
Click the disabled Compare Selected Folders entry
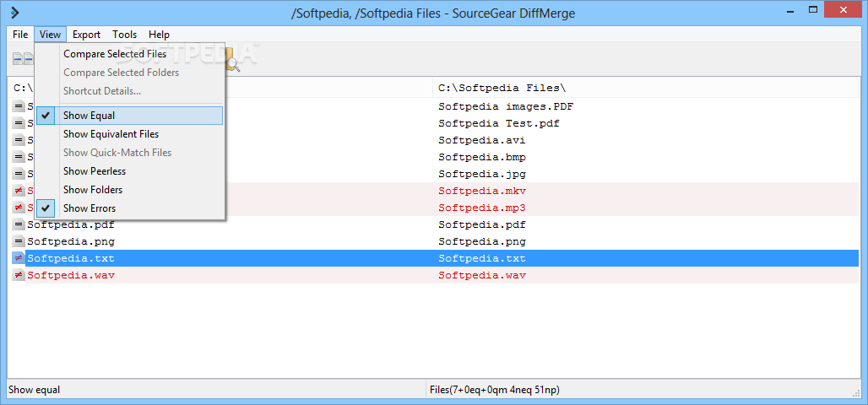129,73
